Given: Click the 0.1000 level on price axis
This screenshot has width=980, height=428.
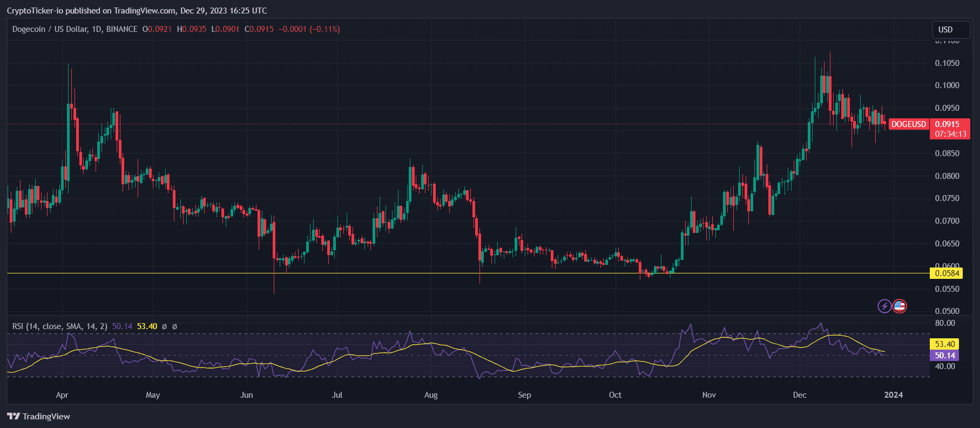Looking at the screenshot, I should pyautogui.click(x=947, y=85).
